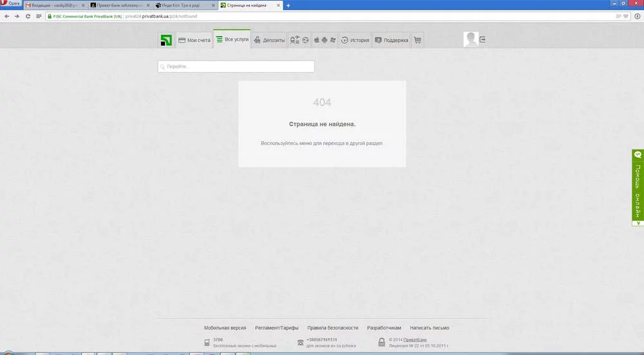This screenshot has height=355, width=644.
Task: Click the logout arrow icon beside avatar
Action: (x=483, y=39)
